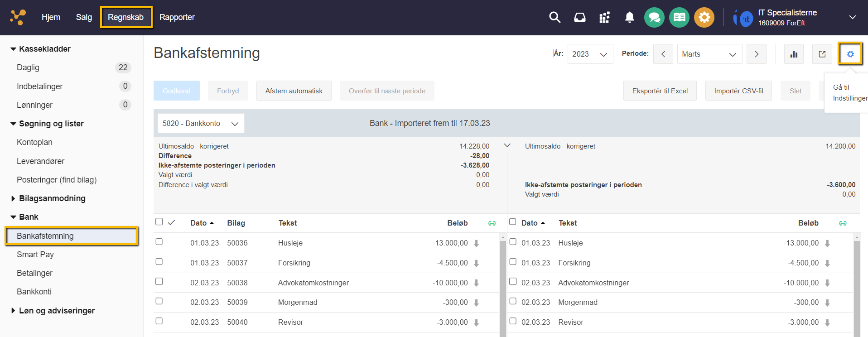Open the green chat bubbles icon

[x=654, y=18]
